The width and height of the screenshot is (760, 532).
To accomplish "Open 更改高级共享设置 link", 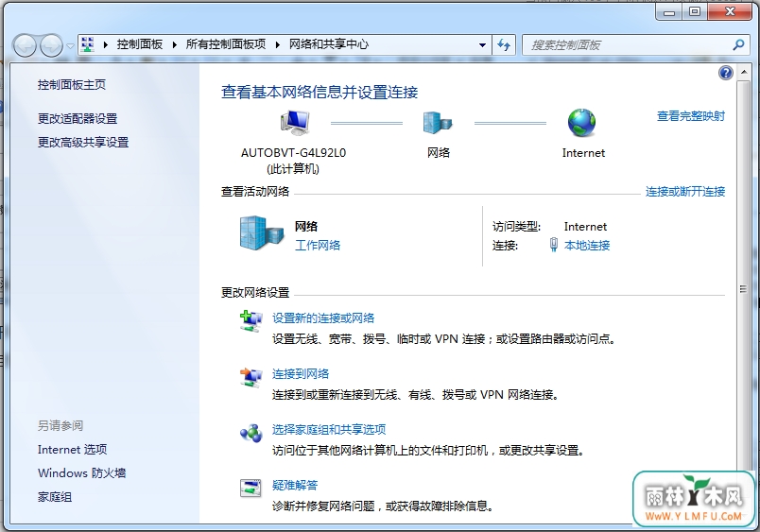I will pyautogui.click(x=83, y=143).
